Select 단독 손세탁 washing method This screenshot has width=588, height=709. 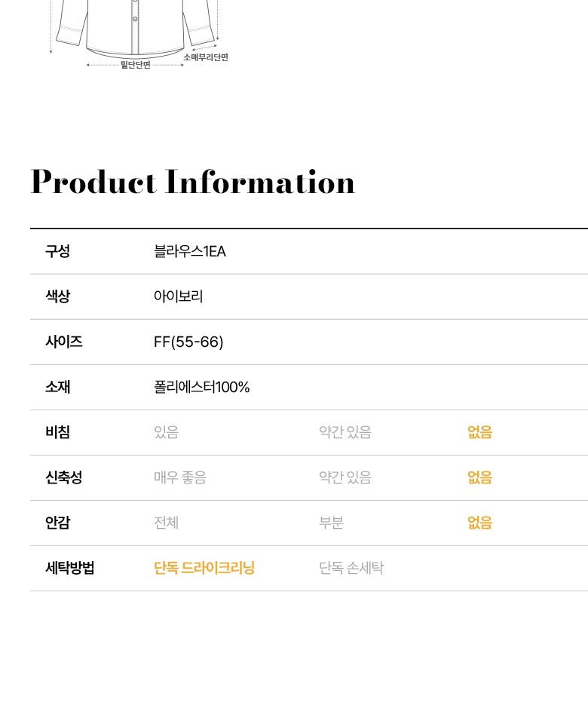(x=351, y=568)
